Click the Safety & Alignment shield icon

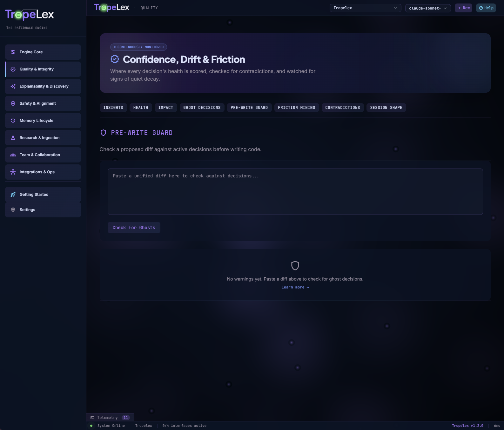point(13,103)
